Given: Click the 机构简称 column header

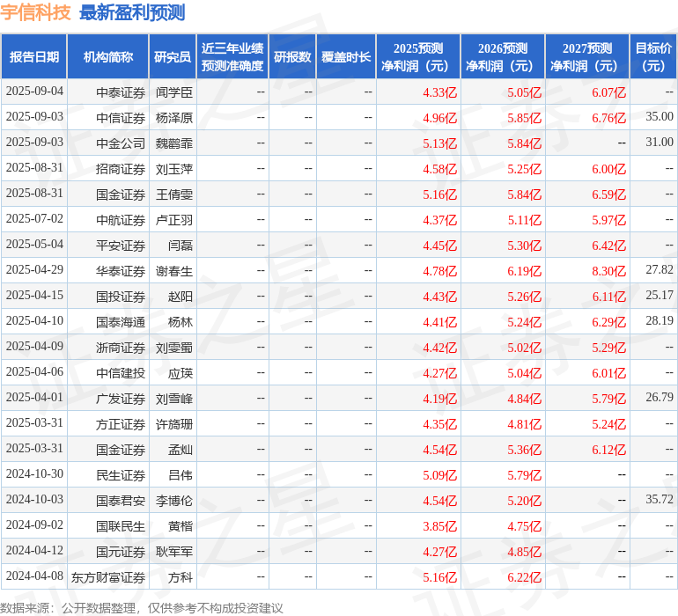Looking at the screenshot, I should click(108, 56).
